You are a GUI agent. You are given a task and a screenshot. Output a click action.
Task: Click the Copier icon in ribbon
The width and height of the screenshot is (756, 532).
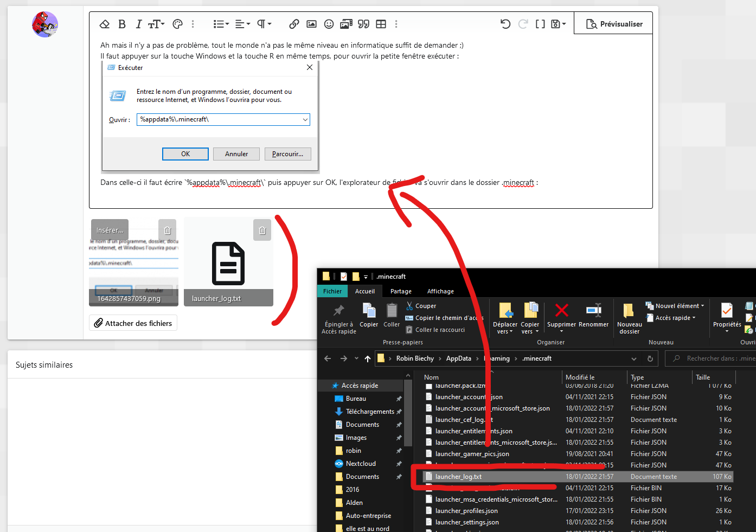[369, 315]
